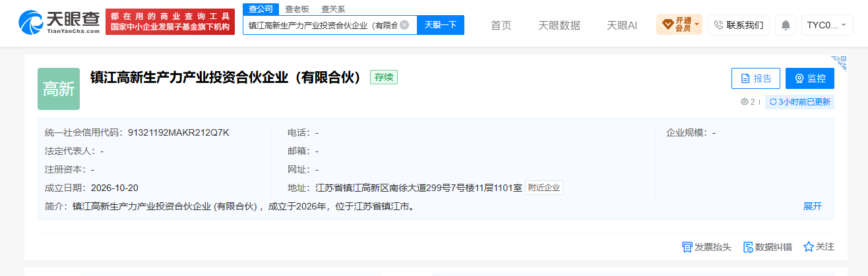
Task: Click the company name heading
Action: tap(226, 77)
